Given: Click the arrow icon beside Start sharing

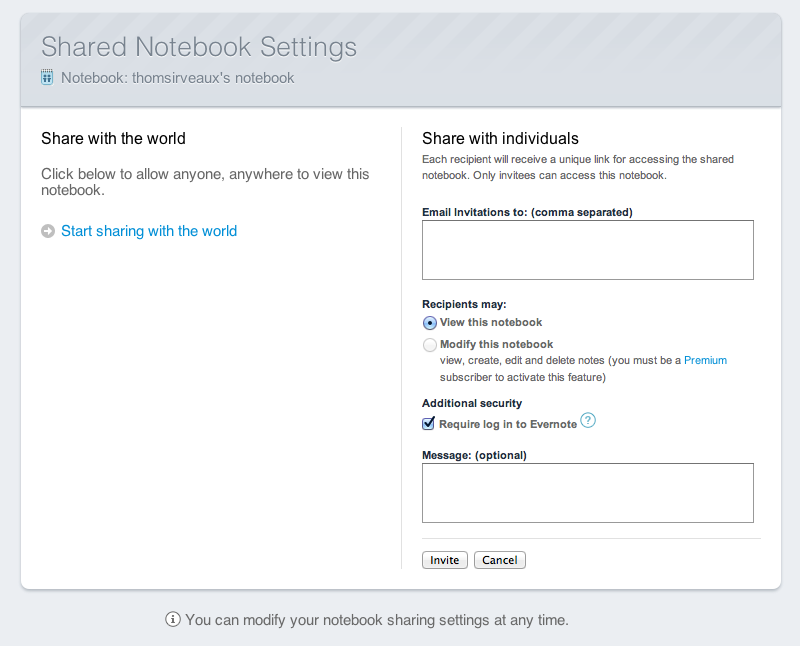Looking at the screenshot, I should 48,231.
